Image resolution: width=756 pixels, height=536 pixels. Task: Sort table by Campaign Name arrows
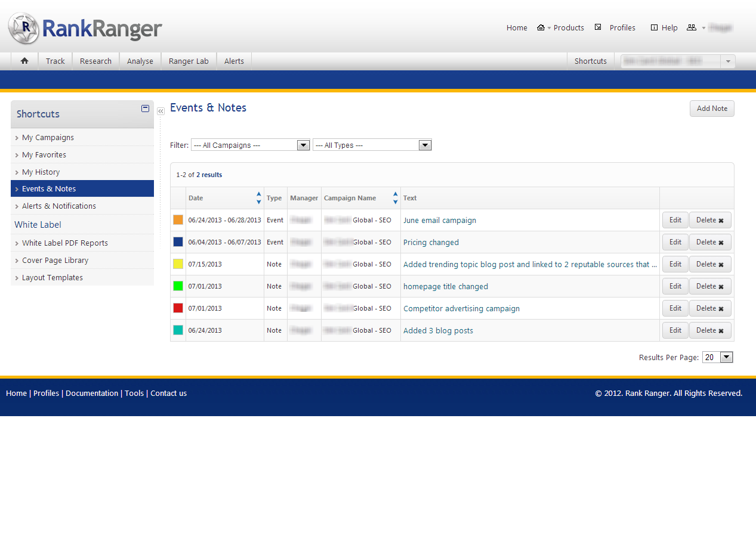pyautogui.click(x=395, y=198)
